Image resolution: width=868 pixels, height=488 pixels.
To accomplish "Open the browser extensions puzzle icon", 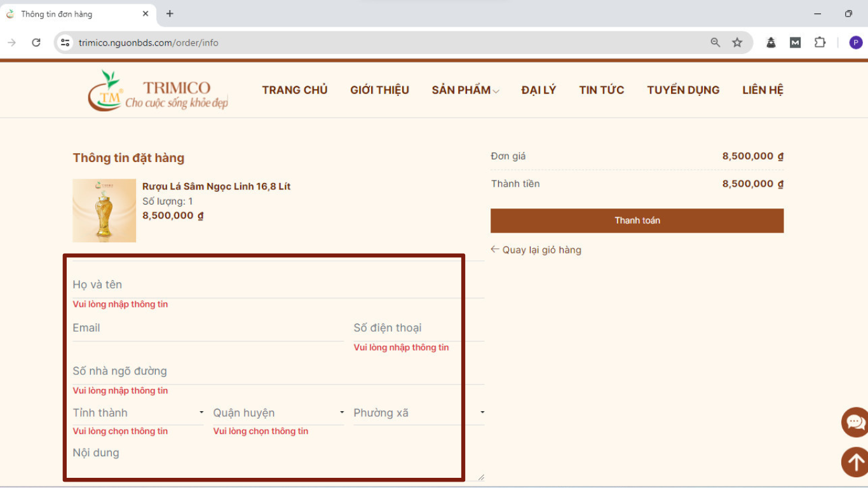I will [x=820, y=43].
